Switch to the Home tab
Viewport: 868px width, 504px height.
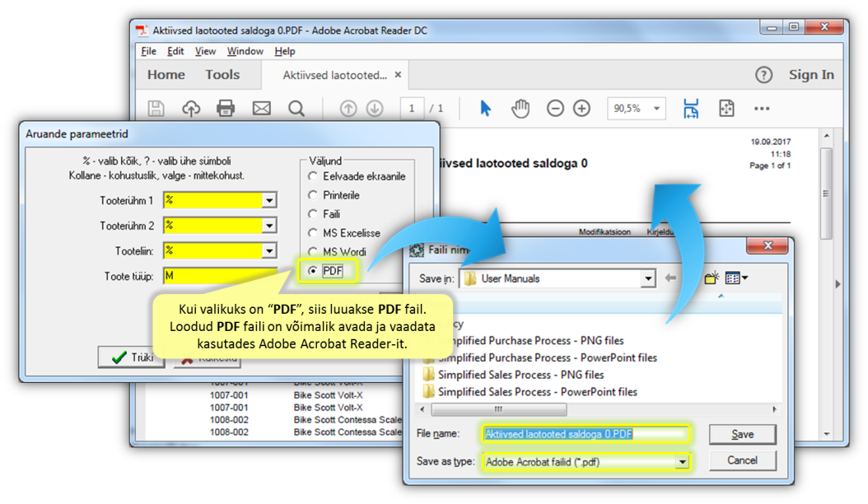(166, 75)
